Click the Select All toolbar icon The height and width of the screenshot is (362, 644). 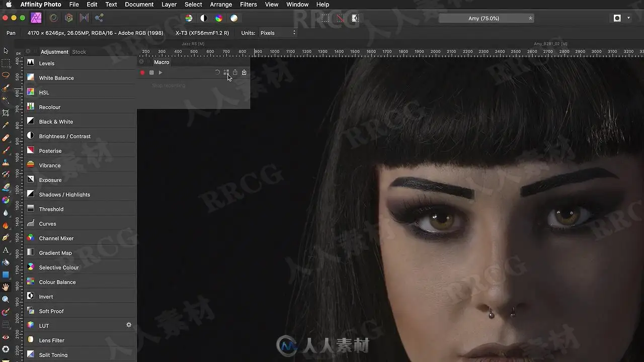point(326,18)
